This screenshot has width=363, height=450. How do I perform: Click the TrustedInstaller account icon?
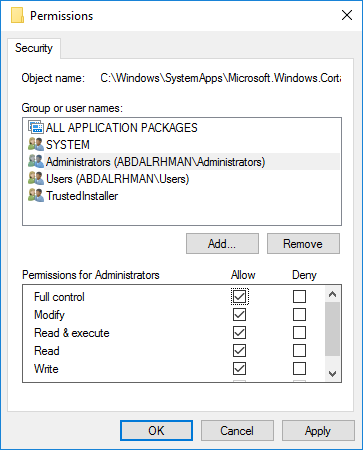pos(36,195)
